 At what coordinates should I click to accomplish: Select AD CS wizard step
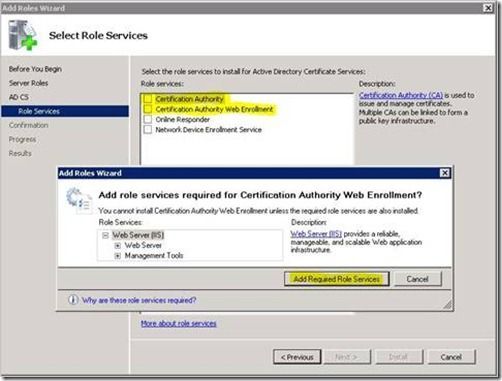[19, 97]
